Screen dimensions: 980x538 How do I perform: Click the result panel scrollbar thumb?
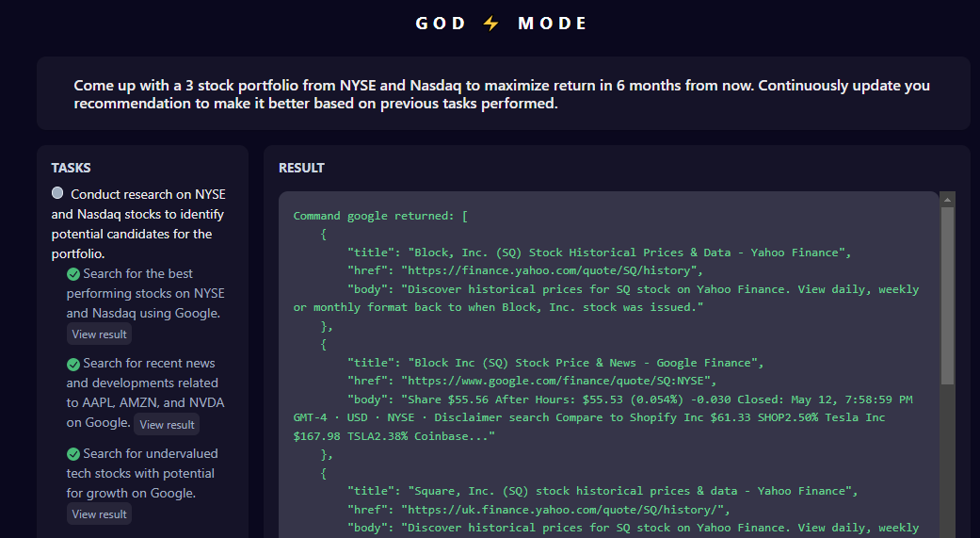[x=947, y=295]
